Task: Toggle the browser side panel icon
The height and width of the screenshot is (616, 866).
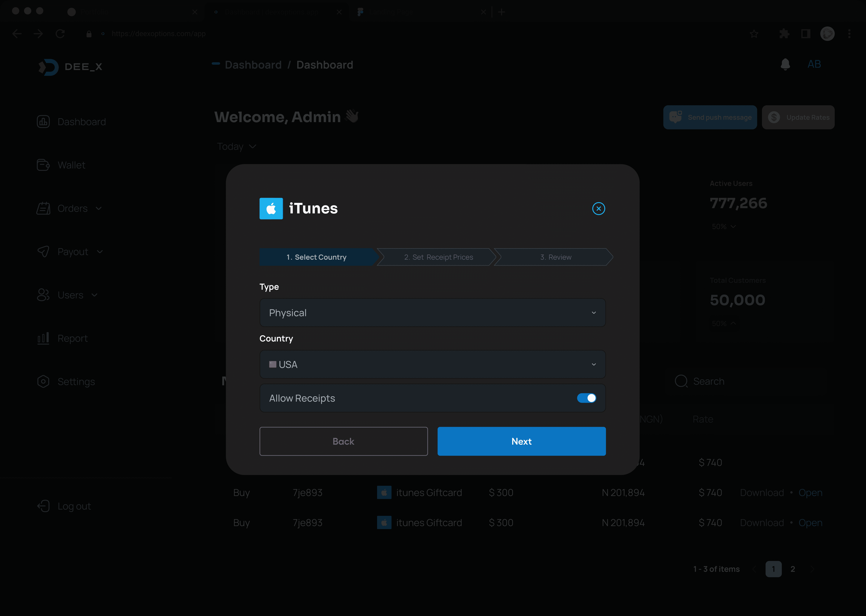Action: (x=806, y=34)
